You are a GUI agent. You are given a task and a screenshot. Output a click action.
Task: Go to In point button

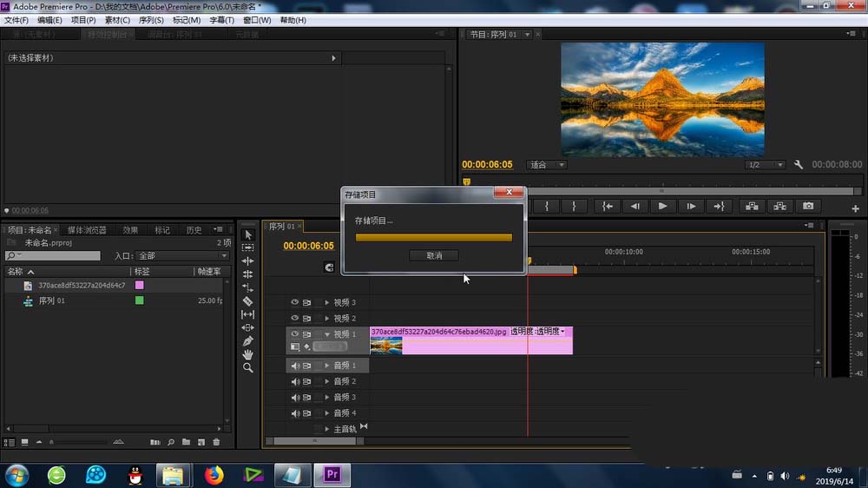point(608,206)
